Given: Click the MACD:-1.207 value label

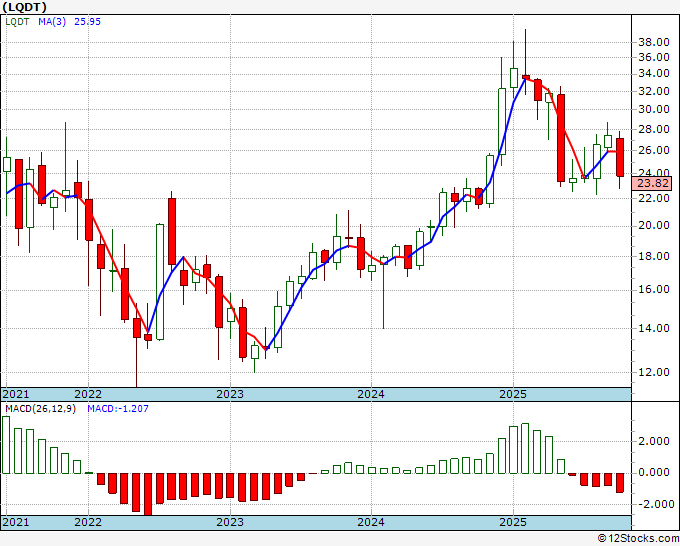Looking at the screenshot, I should pos(118,410).
